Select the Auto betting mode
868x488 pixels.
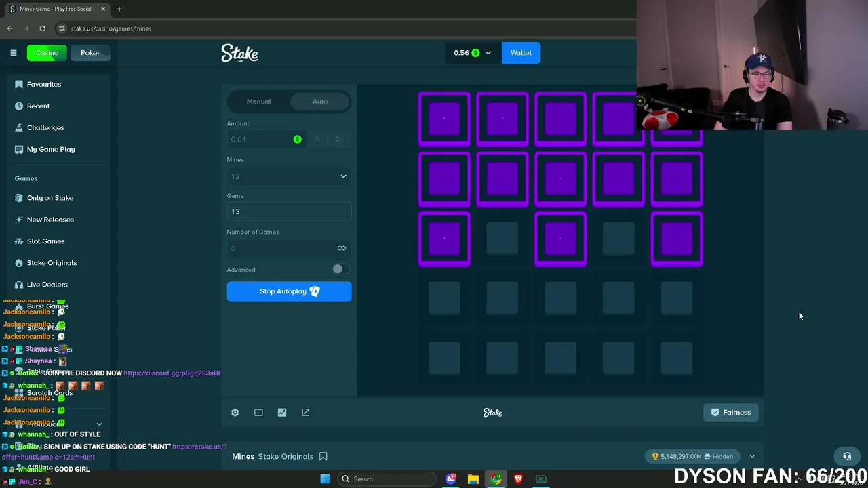tap(320, 102)
